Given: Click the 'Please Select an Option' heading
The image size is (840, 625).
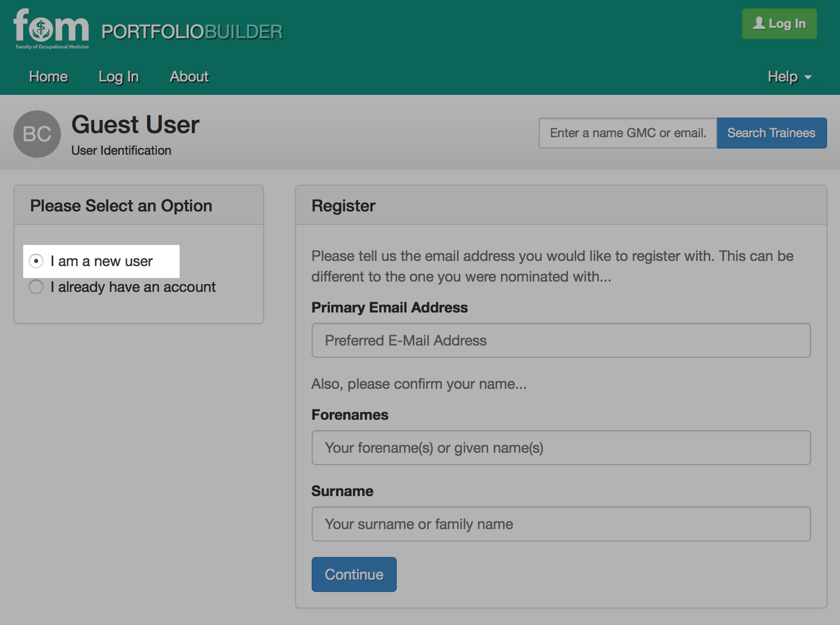Looking at the screenshot, I should (121, 206).
